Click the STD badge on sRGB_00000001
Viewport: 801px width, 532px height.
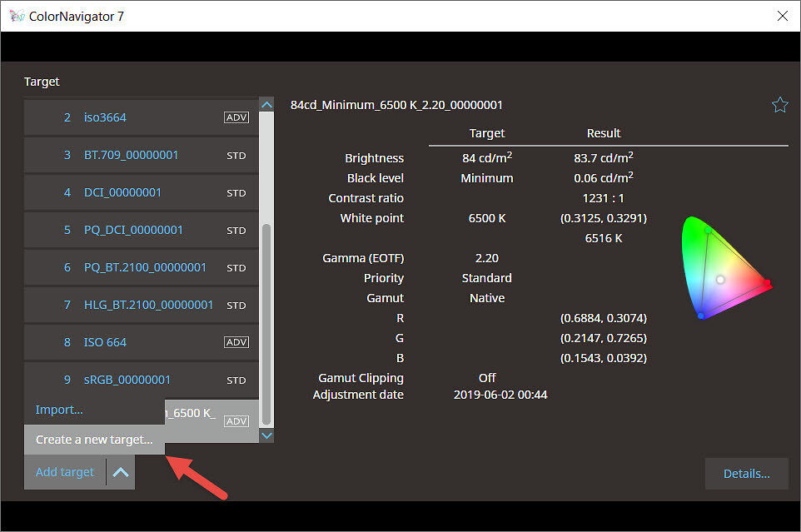pos(236,379)
